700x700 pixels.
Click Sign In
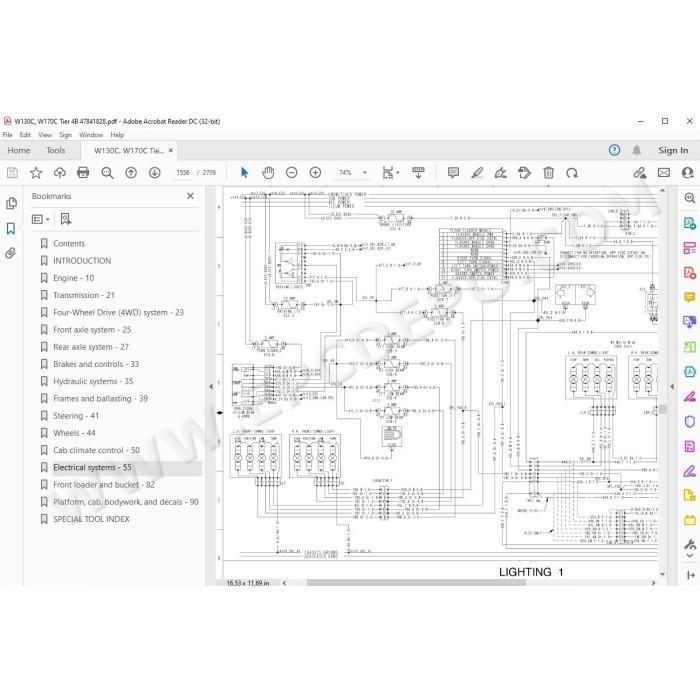673,150
